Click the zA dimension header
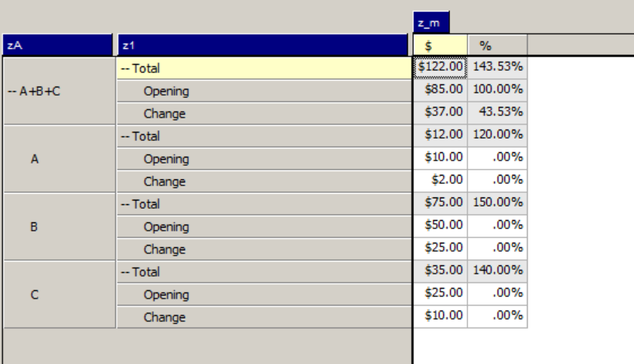 [59, 46]
